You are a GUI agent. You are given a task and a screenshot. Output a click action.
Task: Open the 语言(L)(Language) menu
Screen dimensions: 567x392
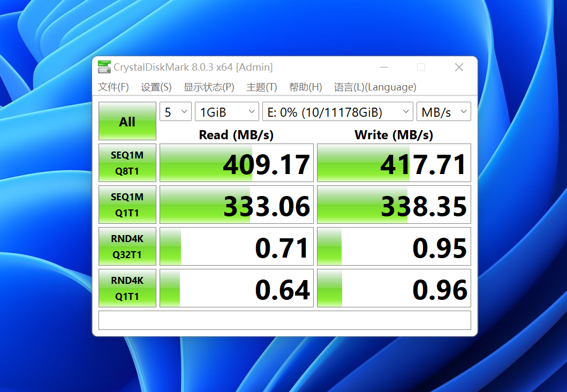pyautogui.click(x=375, y=87)
